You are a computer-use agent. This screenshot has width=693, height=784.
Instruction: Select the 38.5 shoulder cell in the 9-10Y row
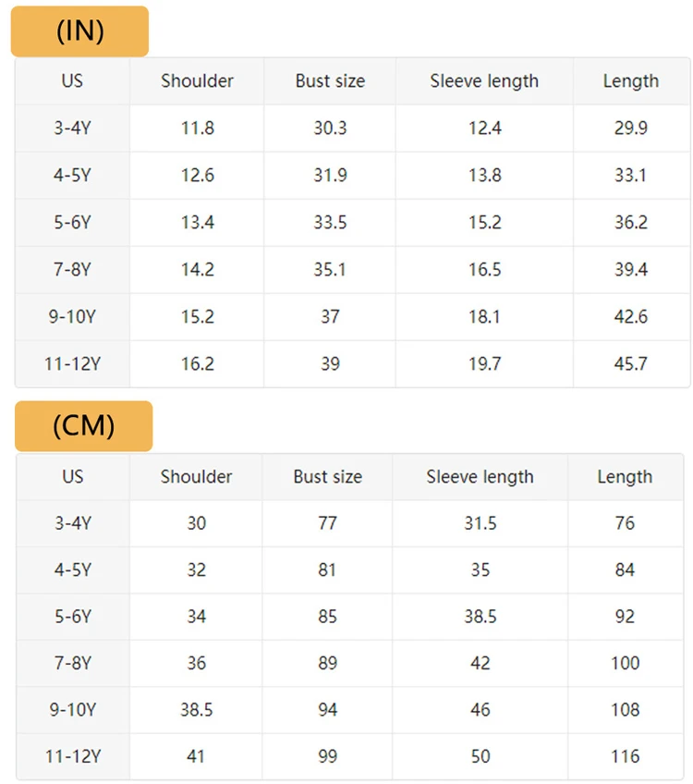point(196,710)
